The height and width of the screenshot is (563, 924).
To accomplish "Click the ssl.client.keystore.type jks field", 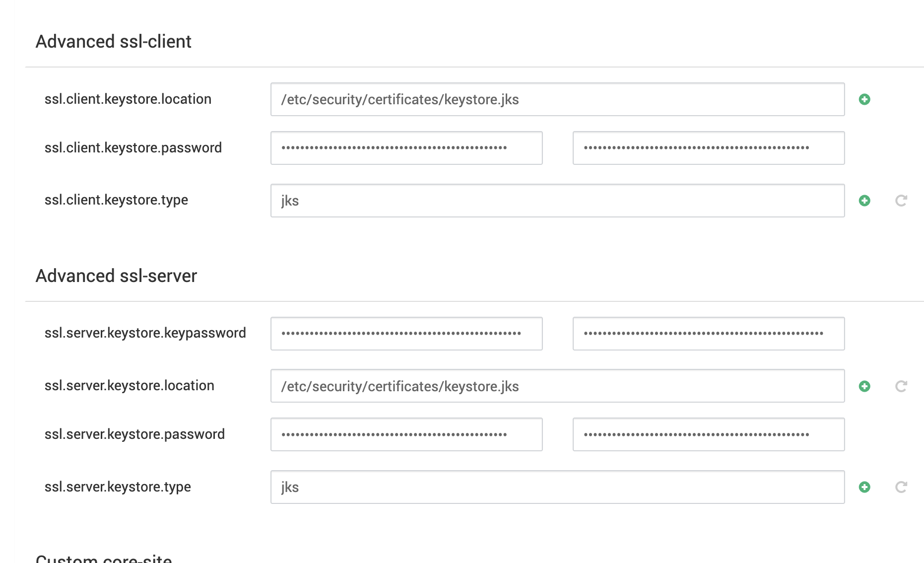I will (x=557, y=201).
